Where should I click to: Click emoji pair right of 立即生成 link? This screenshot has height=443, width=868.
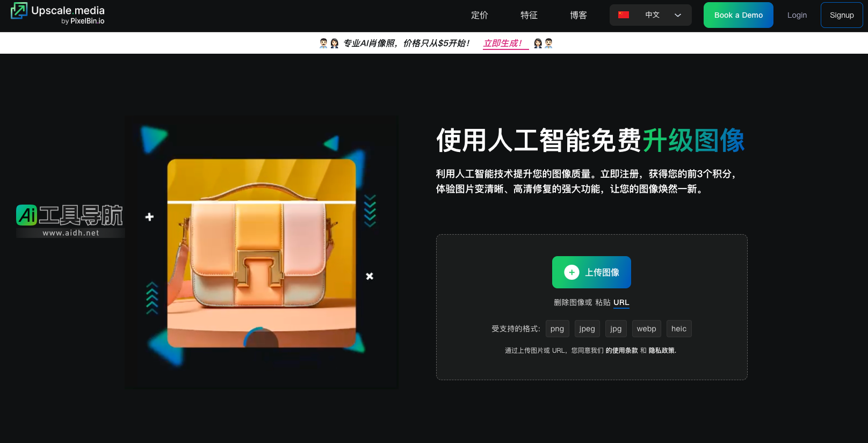[x=543, y=43]
